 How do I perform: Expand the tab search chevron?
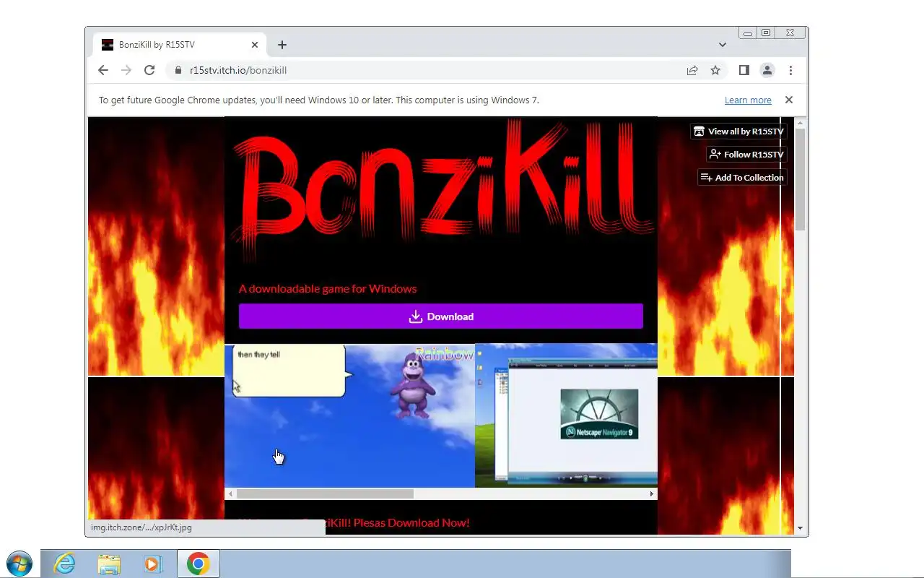(x=722, y=45)
